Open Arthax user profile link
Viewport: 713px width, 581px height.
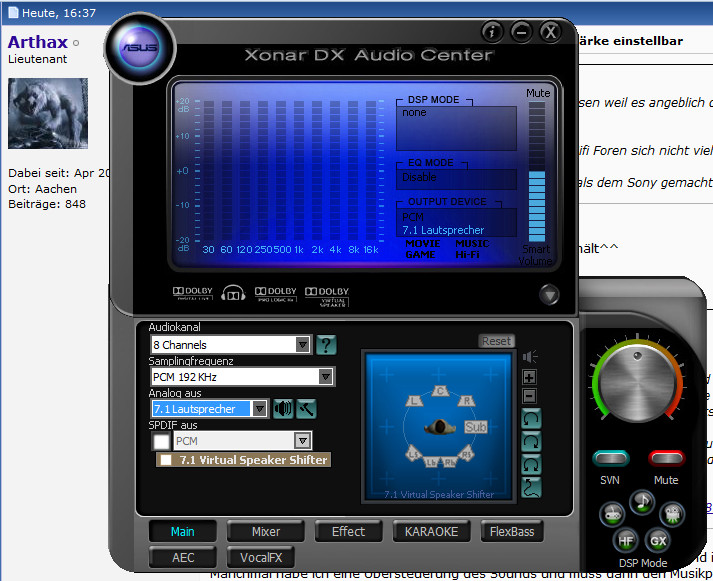38,42
